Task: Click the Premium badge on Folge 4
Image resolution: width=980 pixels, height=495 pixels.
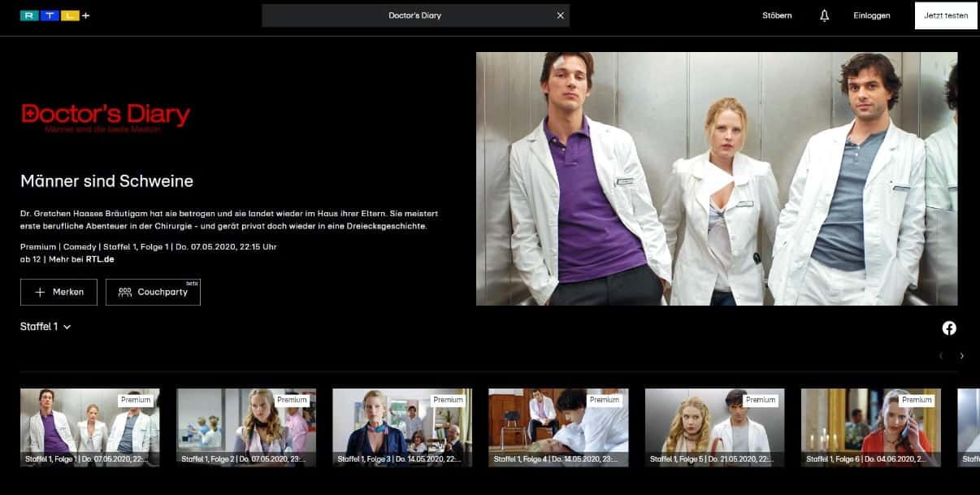Action: (605, 400)
